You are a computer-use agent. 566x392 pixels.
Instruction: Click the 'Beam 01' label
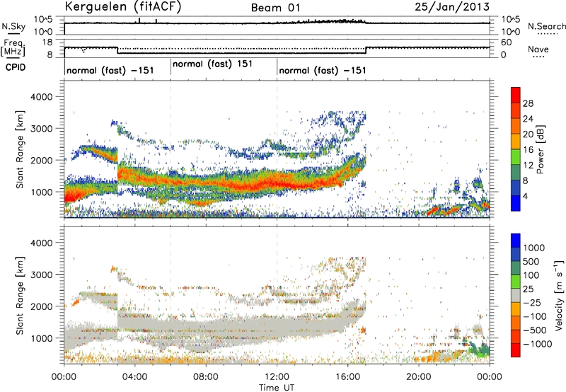[x=275, y=8]
